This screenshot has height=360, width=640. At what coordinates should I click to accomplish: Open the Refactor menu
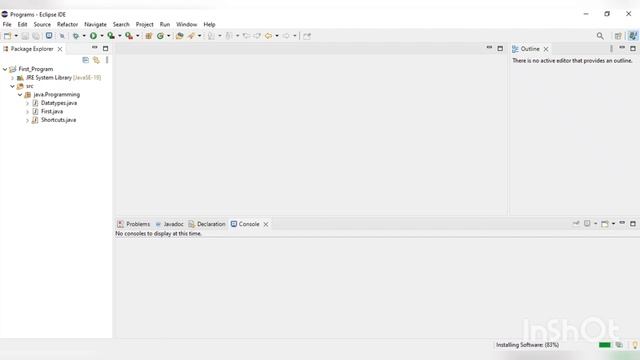click(x=67, y=24)
